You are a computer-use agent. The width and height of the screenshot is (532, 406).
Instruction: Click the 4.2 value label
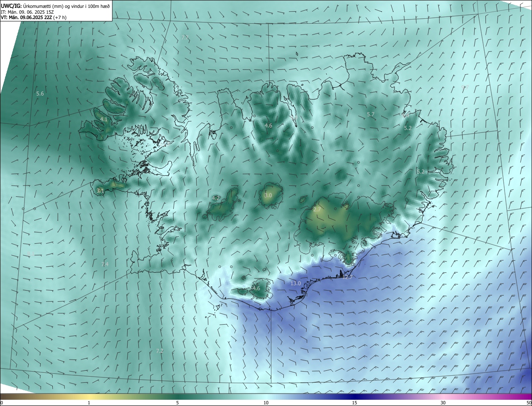216,198
